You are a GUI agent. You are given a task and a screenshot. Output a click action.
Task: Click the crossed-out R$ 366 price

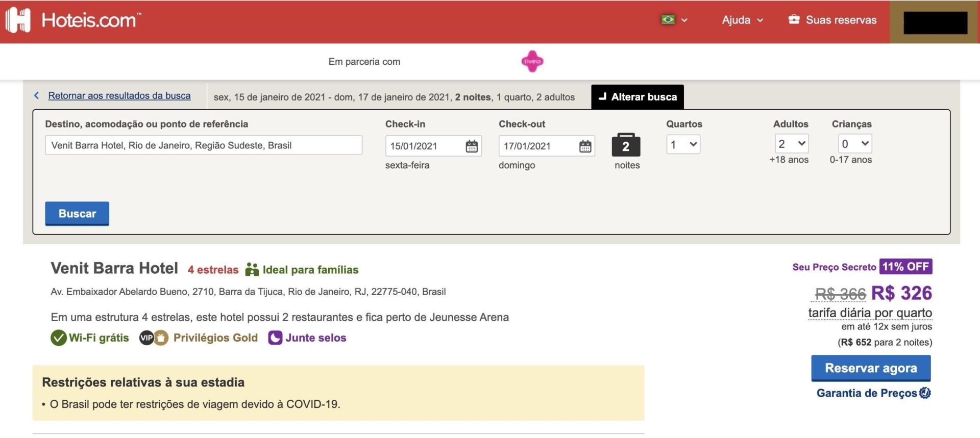coord(840,294)
